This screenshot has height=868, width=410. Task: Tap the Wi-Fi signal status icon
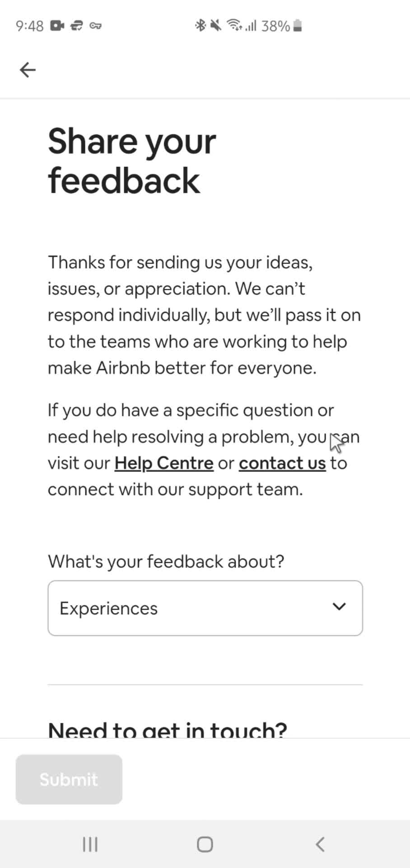coord(234,26)
